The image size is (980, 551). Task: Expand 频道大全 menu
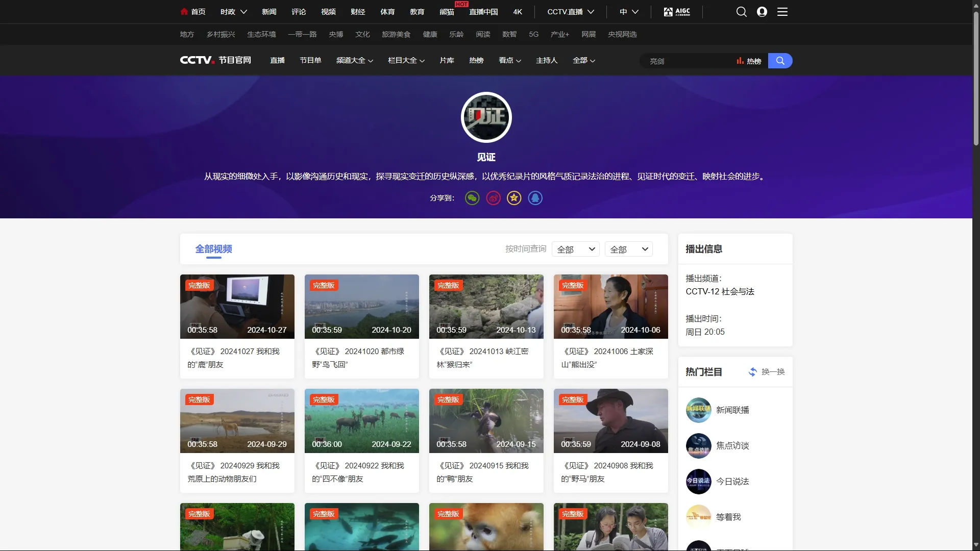(354, 60)
